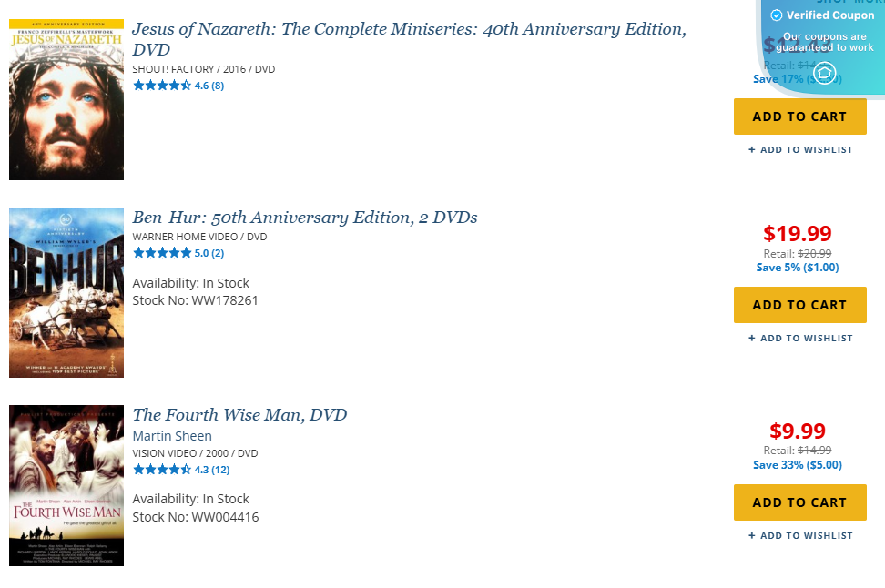The image size is (885, 588).
Task: Click the $19.99 Ben-Hur price
Action: 798,234
